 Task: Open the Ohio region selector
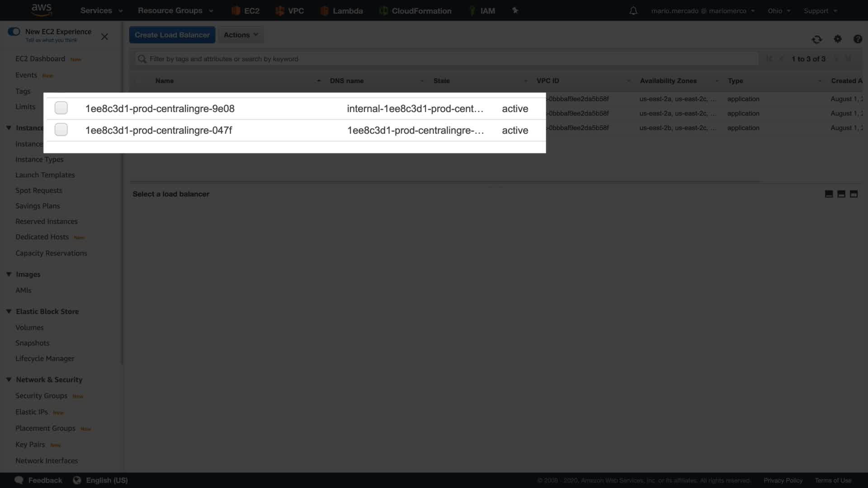click(778, 11)
